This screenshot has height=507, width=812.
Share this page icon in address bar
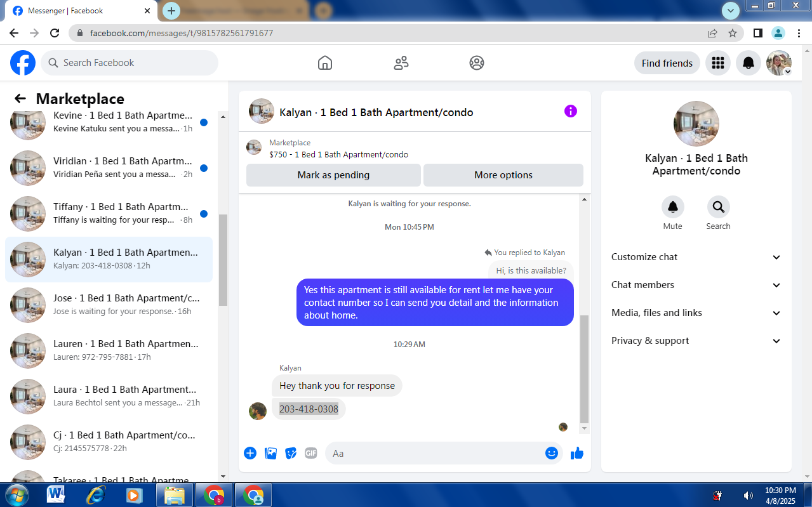point(712,33)
